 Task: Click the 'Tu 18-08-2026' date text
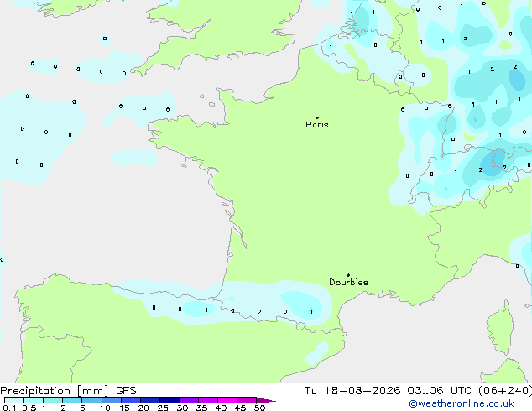click(x=352, y=391)
